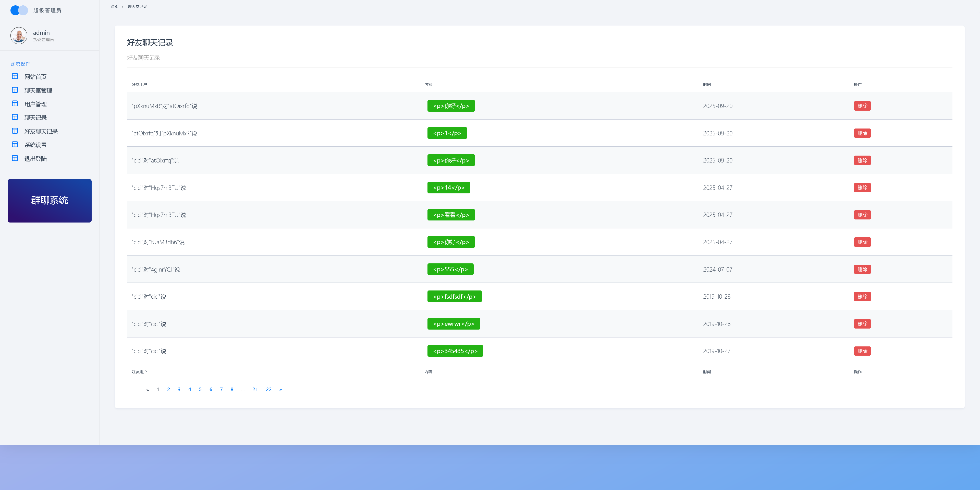Click next page arrow »
The width and height of the screenshot is (980, 490).
281,389
